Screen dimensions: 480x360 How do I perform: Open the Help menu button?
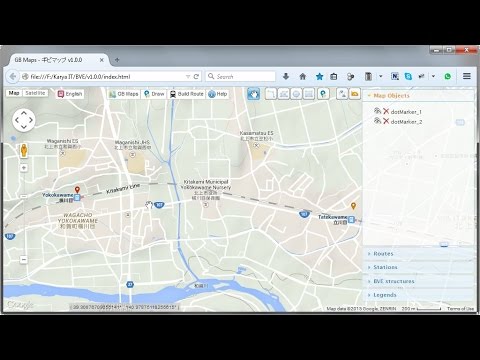218,94
